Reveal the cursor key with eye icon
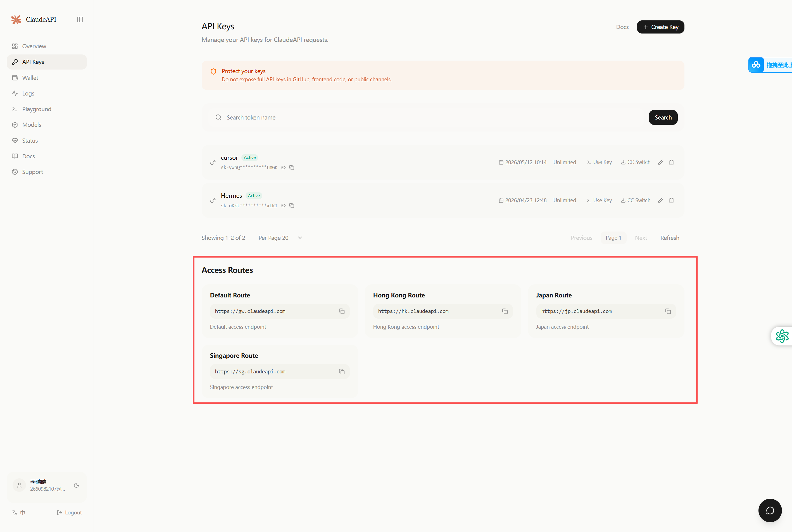The image size is (792, 532). [x=283, y=168]
